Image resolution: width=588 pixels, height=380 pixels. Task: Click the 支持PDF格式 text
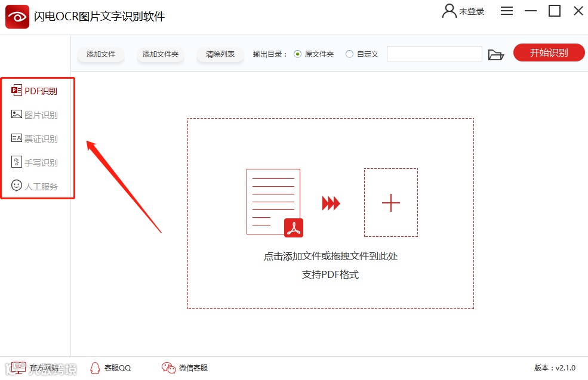coord(330,274)
